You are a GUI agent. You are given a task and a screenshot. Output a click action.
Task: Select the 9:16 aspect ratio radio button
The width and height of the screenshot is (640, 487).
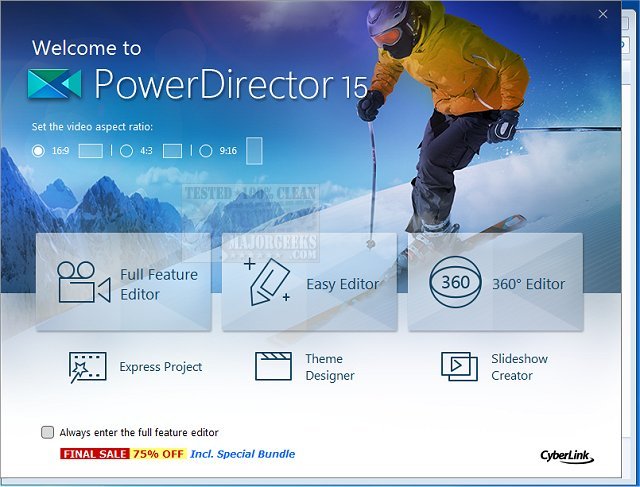206,151
